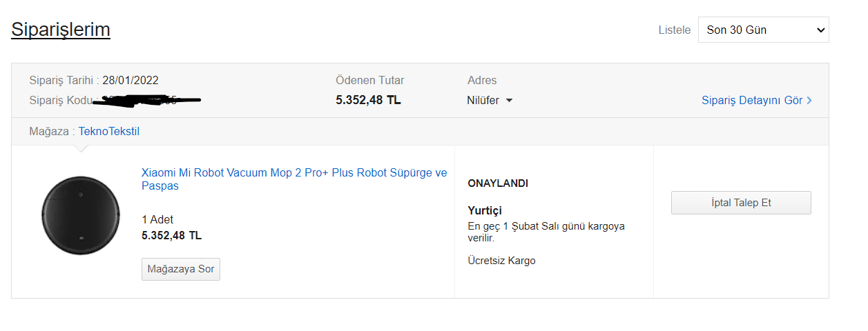Click the arrow beside Nilüfer
This screenshot has width=868, height=331.
(510, 101)
